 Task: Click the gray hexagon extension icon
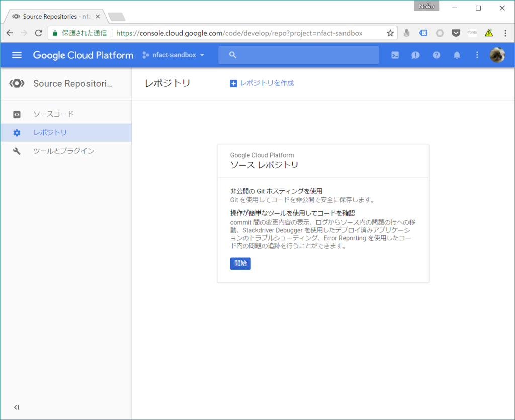tap(440, 33)
